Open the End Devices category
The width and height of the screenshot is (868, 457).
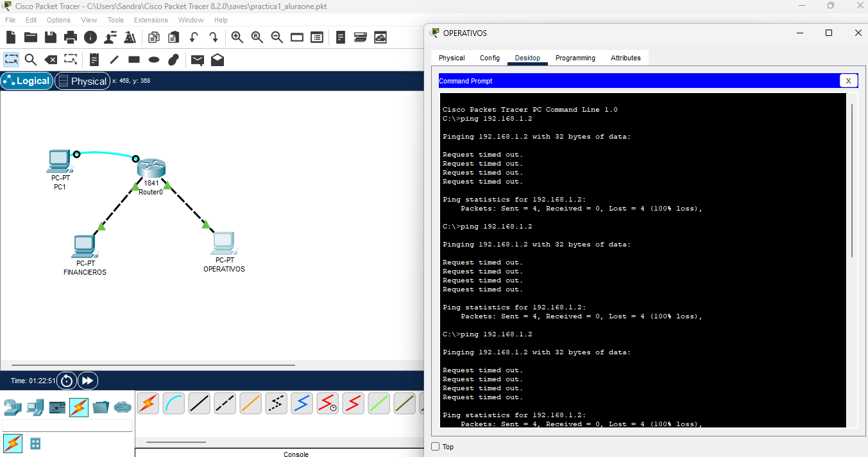click(x=35, y=407)
